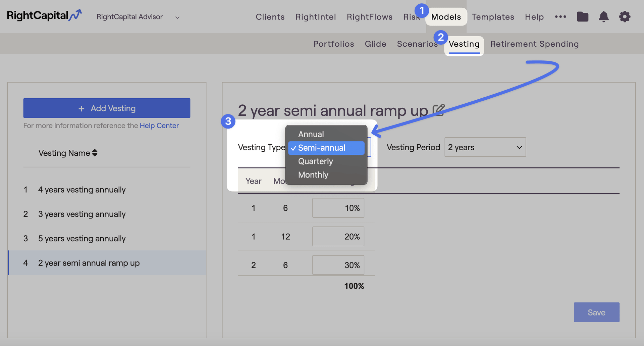The width and height of the screenshot is (644, 346).
Task: Select 5 years vesting annually row
Action: pyautogui.click(x=107, y=239)
